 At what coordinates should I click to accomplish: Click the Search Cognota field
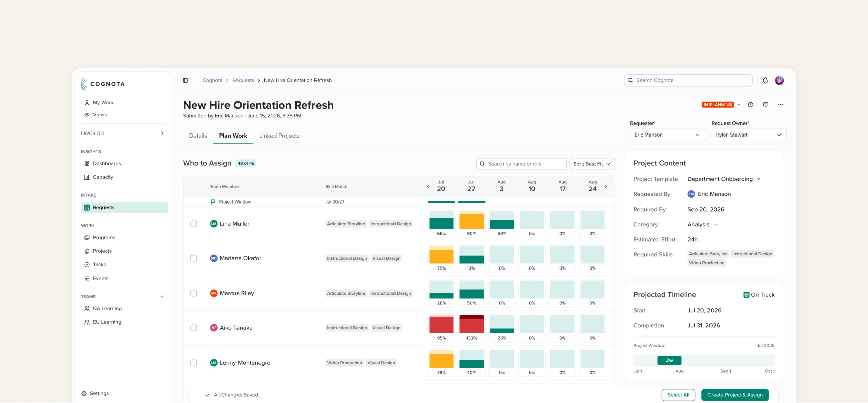pos(688,81)
